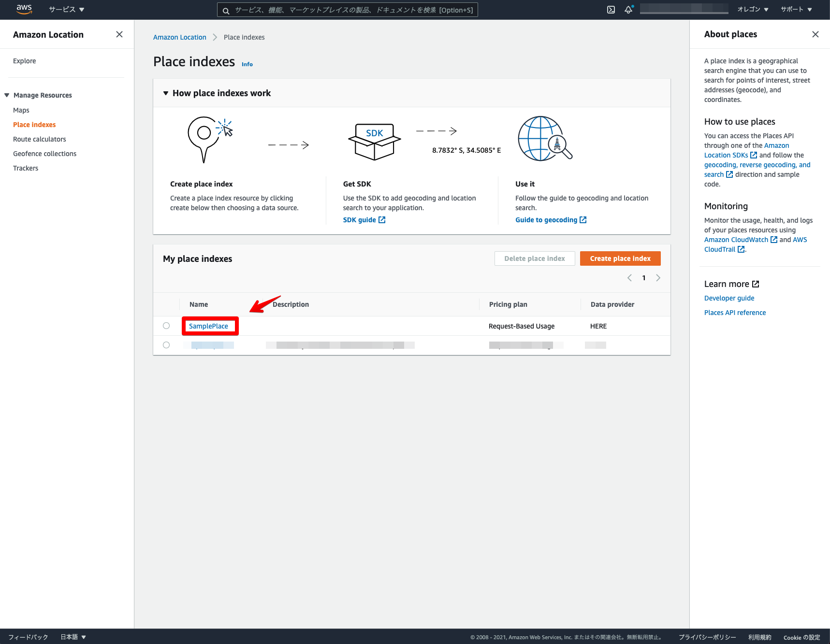Open the SamplePlace index link
The image size is (830, 644).
208,326
